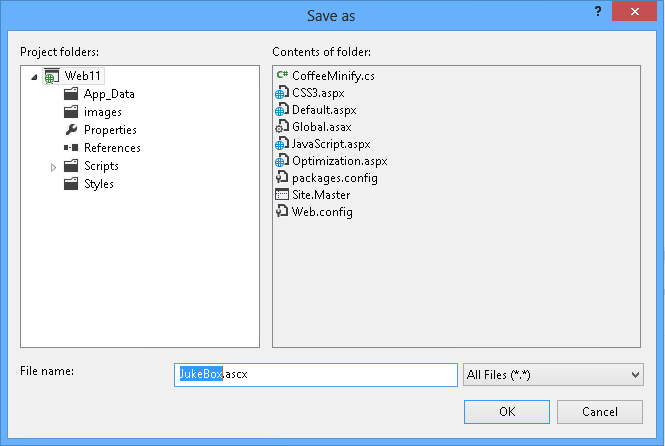Select the images folder
Screen dimensions: 665x446
[x=102, y=112]
